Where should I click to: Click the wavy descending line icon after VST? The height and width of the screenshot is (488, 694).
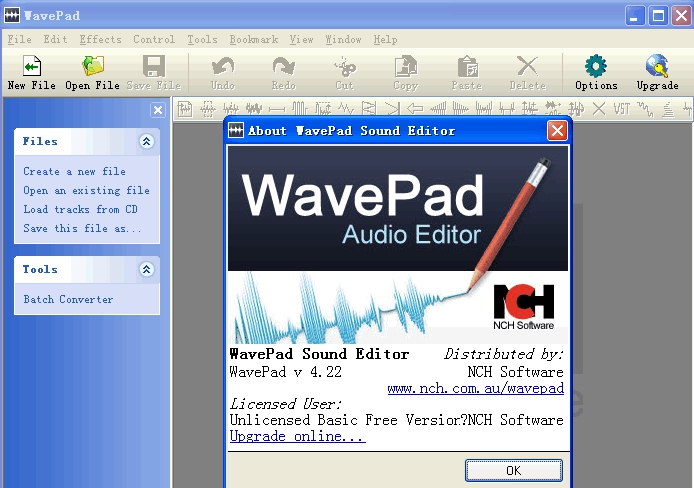coord(645,109)
